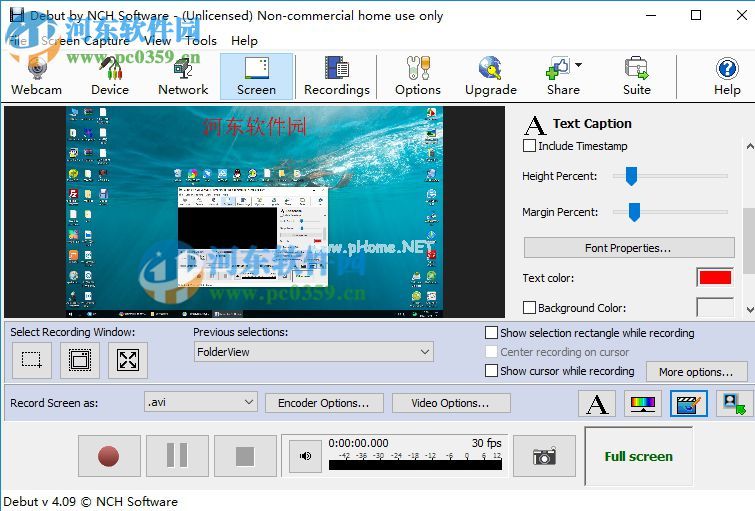The image size is (755, 511).
Task: Pause the recording
Action: [x=177, y=456]
